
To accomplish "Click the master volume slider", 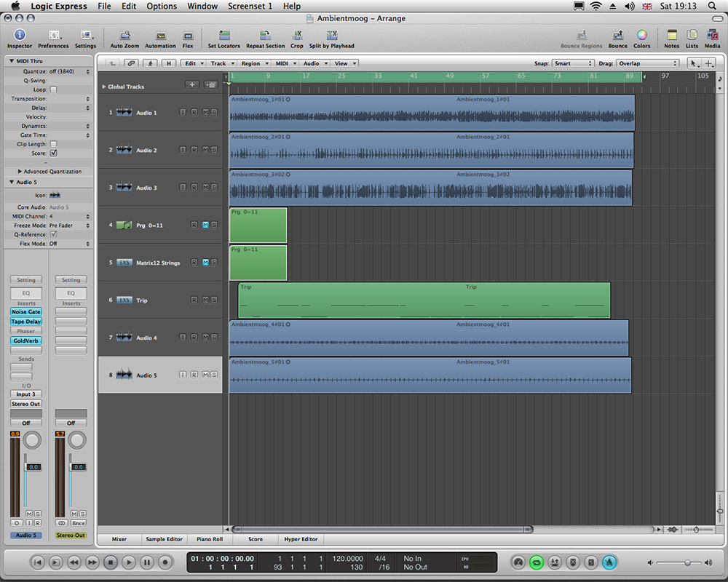I will [x=687, y=562].
